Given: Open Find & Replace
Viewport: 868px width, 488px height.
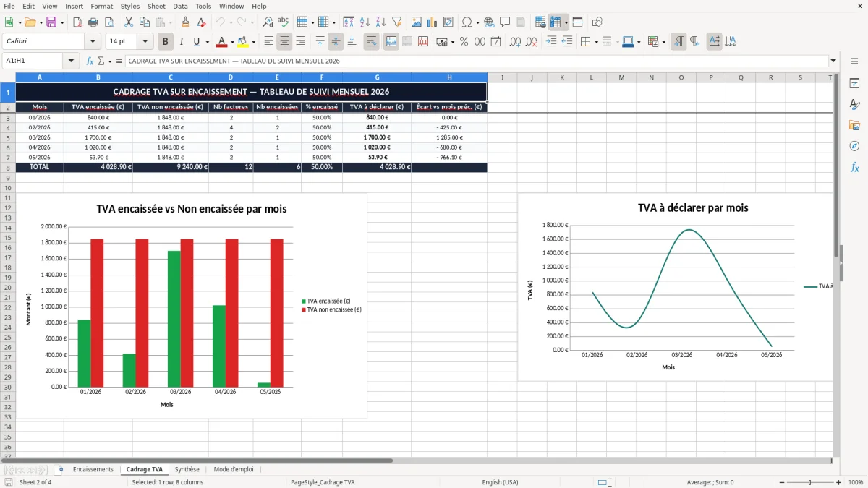Looking at the screenshot, I should (268, 22).
